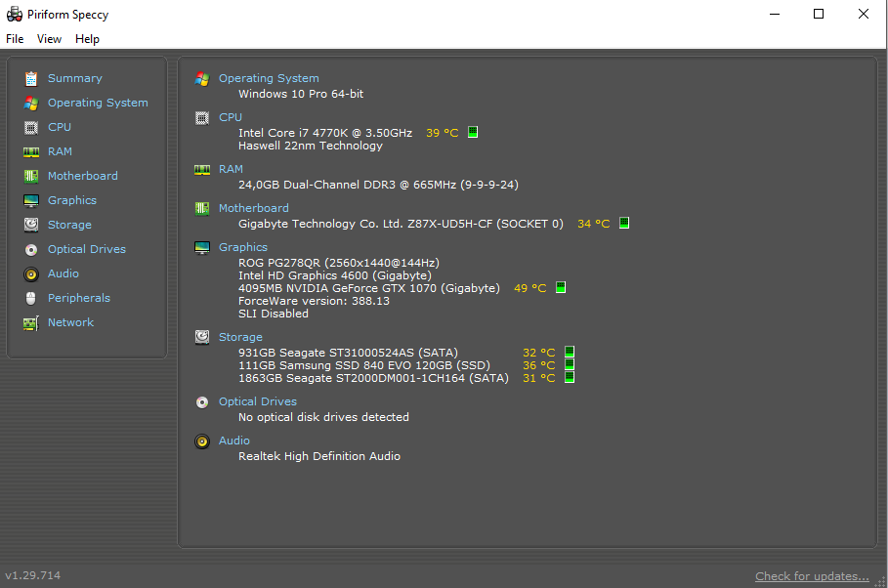888x588 pixels.
Task: Click the Motherboard chip icon in the sidebar
Action: pos(32,175)
